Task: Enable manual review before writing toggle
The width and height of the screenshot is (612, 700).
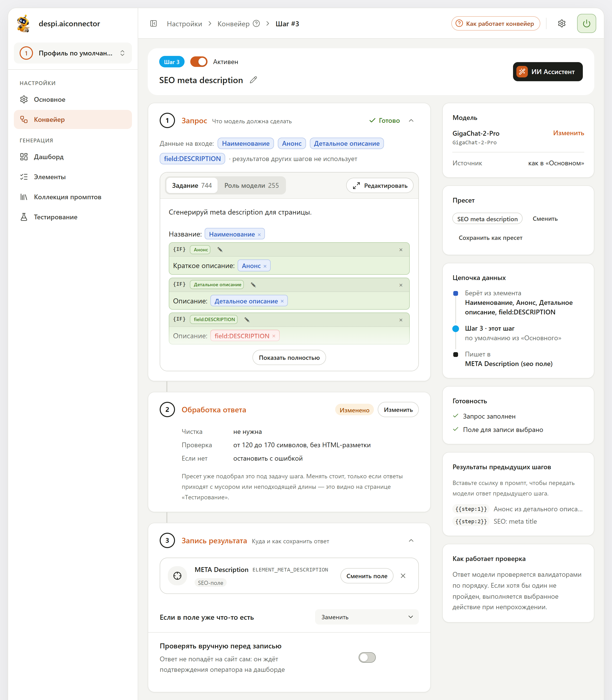Action: 367,657
